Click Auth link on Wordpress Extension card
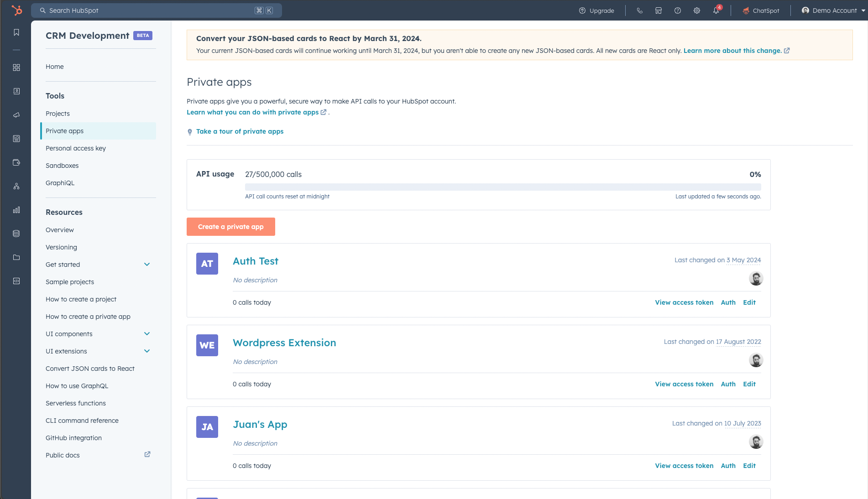Image resolution: width=868 pixels, height=499 pixels. click(x=728, y=384)
